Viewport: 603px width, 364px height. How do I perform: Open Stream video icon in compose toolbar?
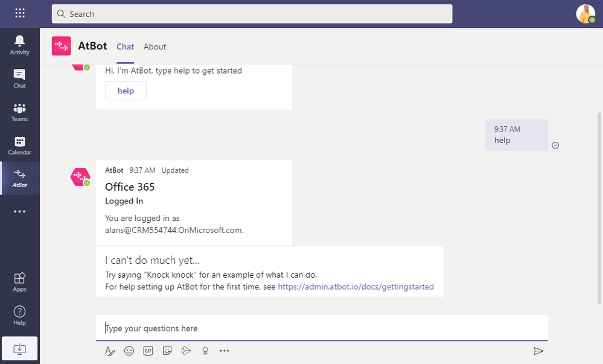coord(186,351)
